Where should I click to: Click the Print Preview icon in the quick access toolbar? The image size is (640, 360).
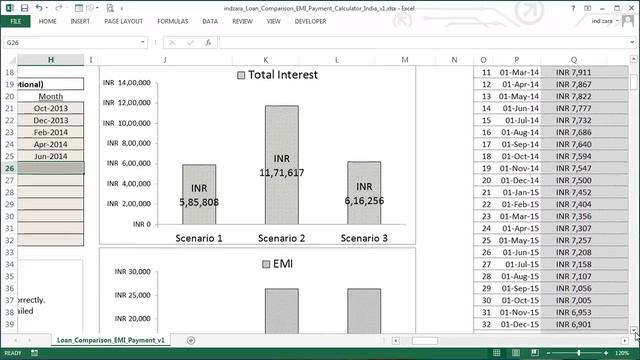[110, 8]
